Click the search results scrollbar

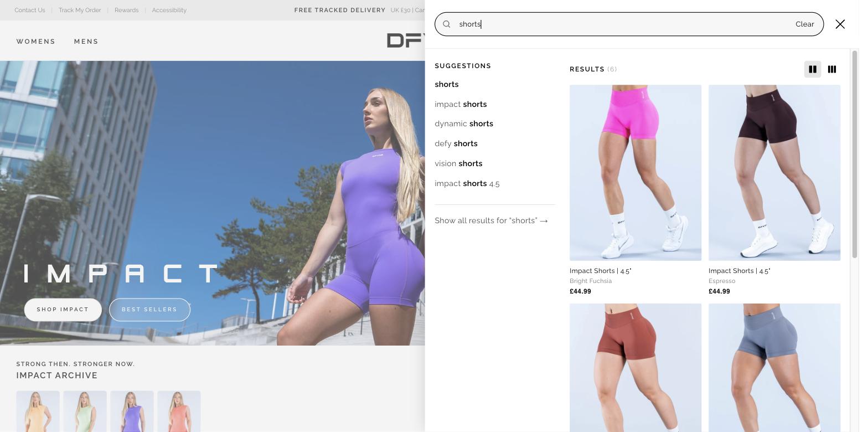(x=854, y=154)
